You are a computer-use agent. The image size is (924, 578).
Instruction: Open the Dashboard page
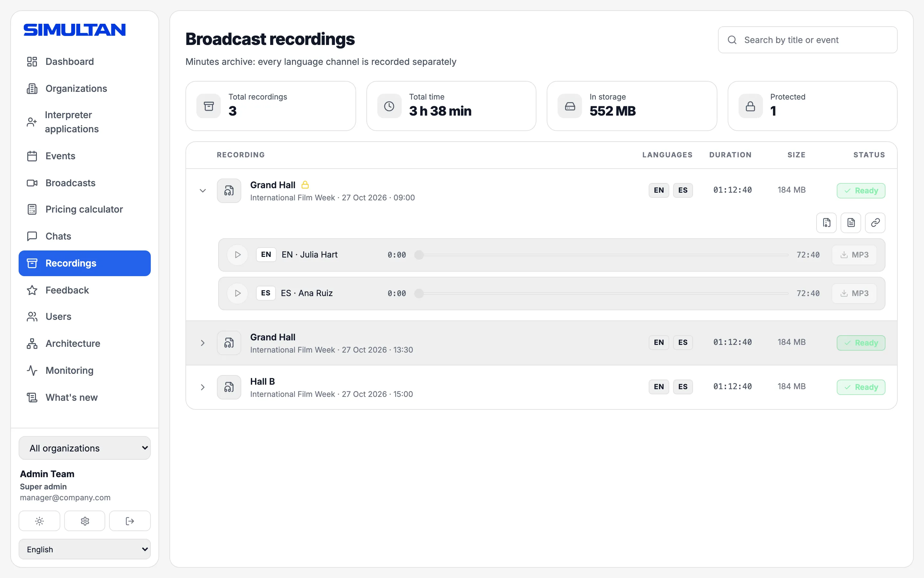(84, 62)
